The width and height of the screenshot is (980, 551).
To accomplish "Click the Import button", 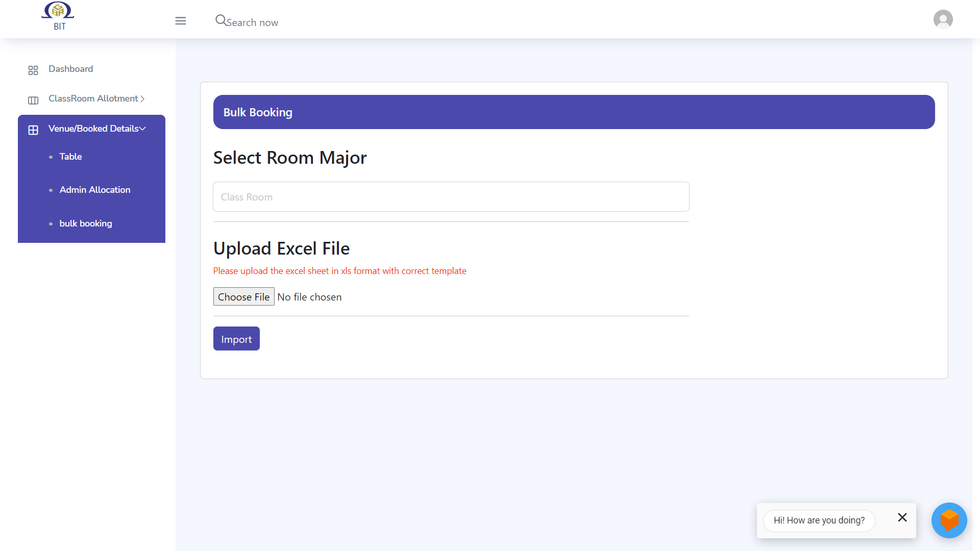I will pos(236,339).
